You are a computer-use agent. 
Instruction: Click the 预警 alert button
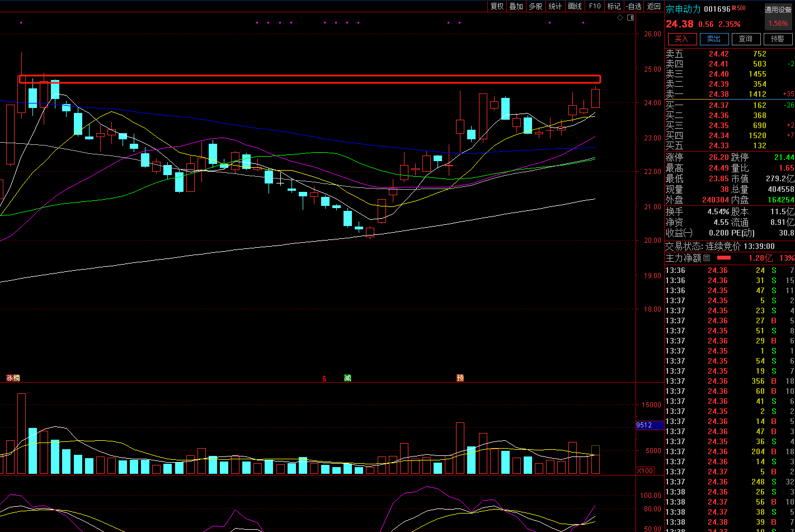[778, 39]
